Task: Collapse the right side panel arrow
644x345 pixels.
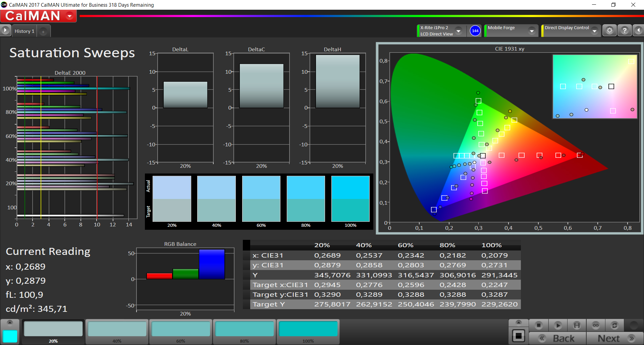Action: [638, 31]
